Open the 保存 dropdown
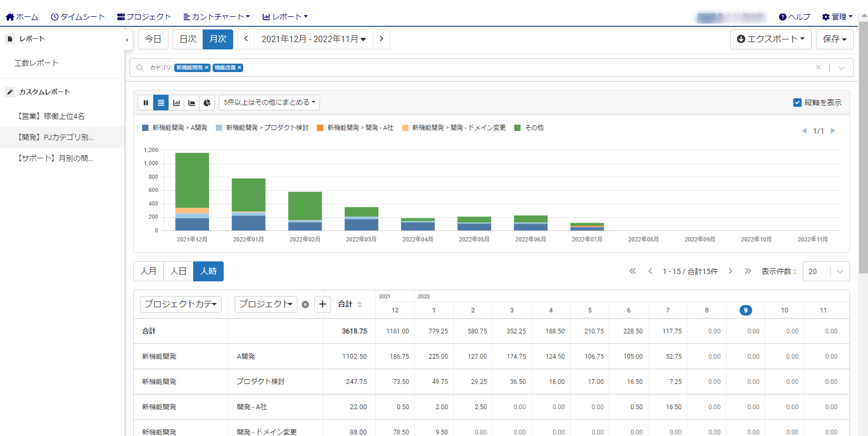The width and height of the screenshot is (868, 436). tap(835, 39)
